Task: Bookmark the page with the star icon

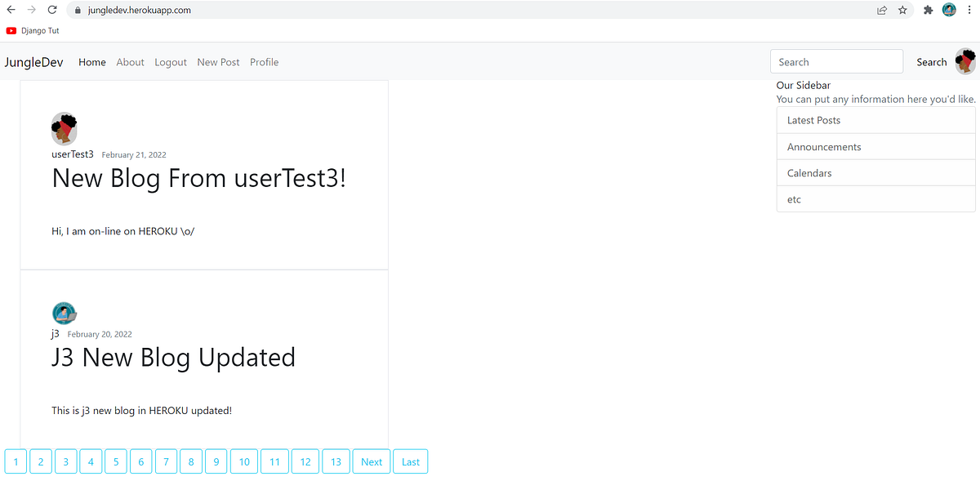Action: pos(902,10)
